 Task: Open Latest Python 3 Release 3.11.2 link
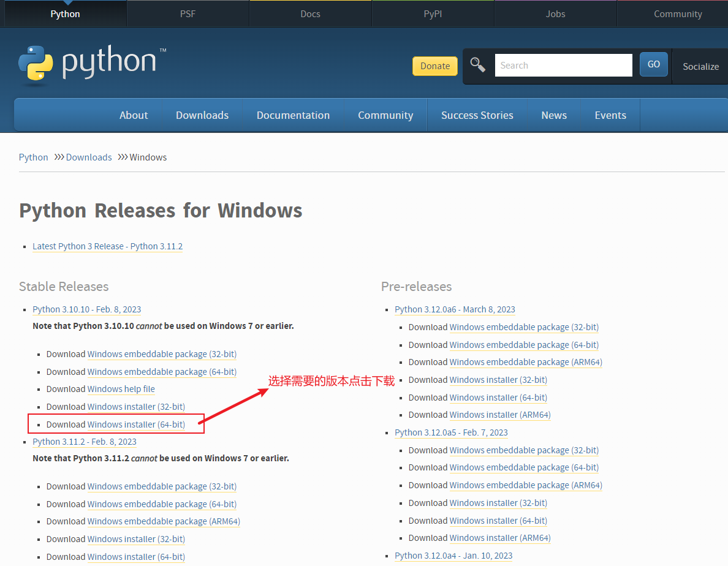[x=107, y=246]
